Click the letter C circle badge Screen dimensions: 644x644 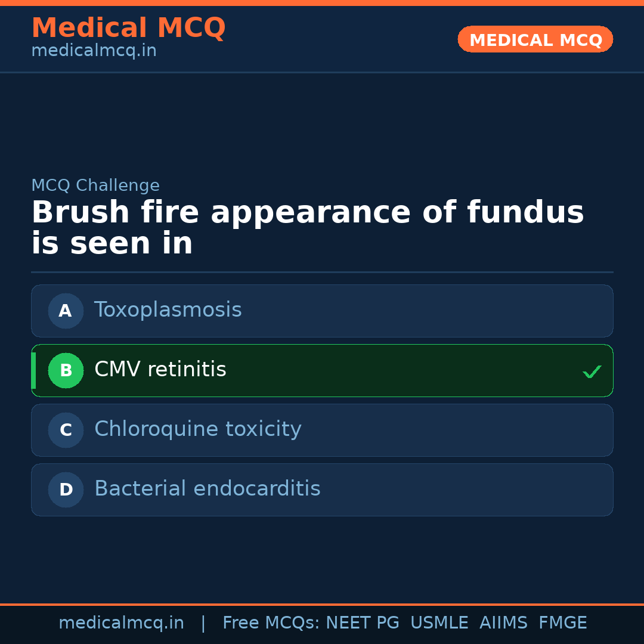[x=66, y=430]
